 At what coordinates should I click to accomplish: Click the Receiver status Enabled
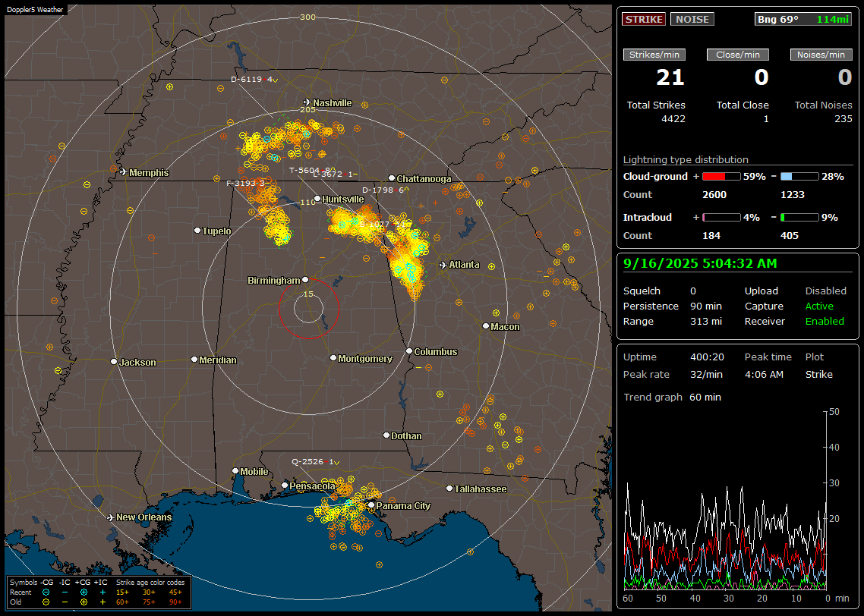825,322
